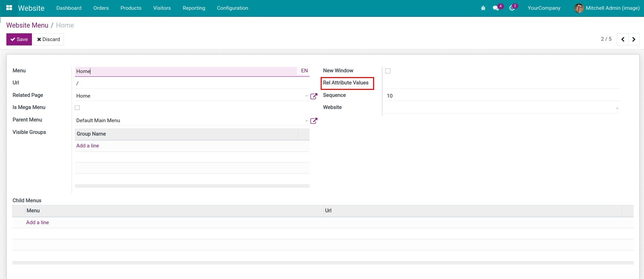The height and width of the screenshot is (279, 644).
Task: Click Mitchell Admin avatar picture
Action: [579, 8]
